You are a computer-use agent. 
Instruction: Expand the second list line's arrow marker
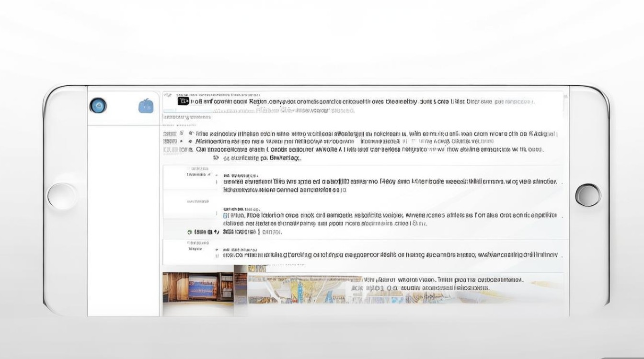(x=191, y=142)
